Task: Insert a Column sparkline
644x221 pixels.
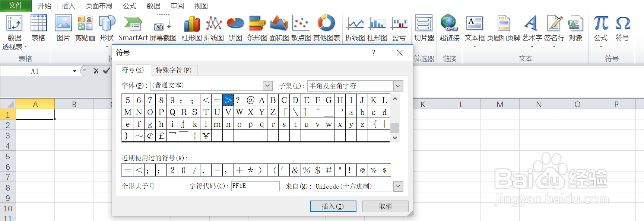Action: point(377,28)
